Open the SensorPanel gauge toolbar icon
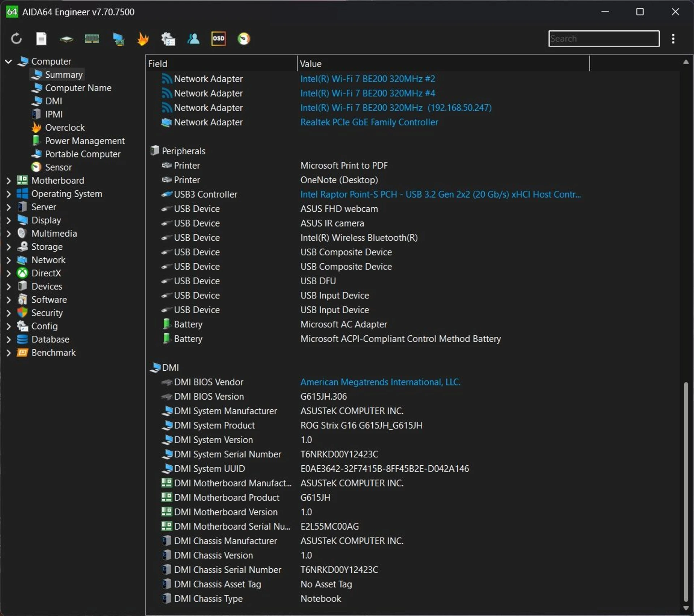The width and height of the screenshot is (694, 616). coord(244,39)
